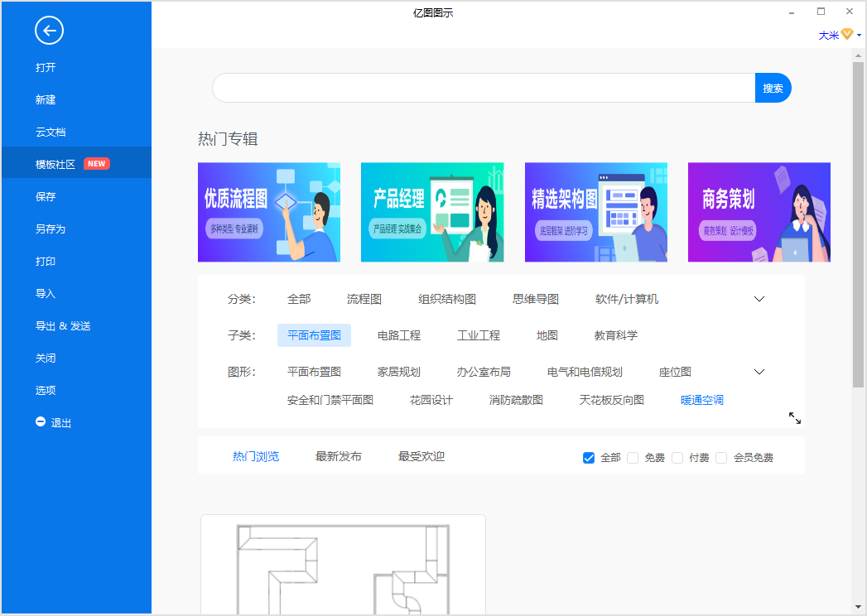
Task: Switch to the 最受欢迎 tab
Action: click(x=421, y=456)
